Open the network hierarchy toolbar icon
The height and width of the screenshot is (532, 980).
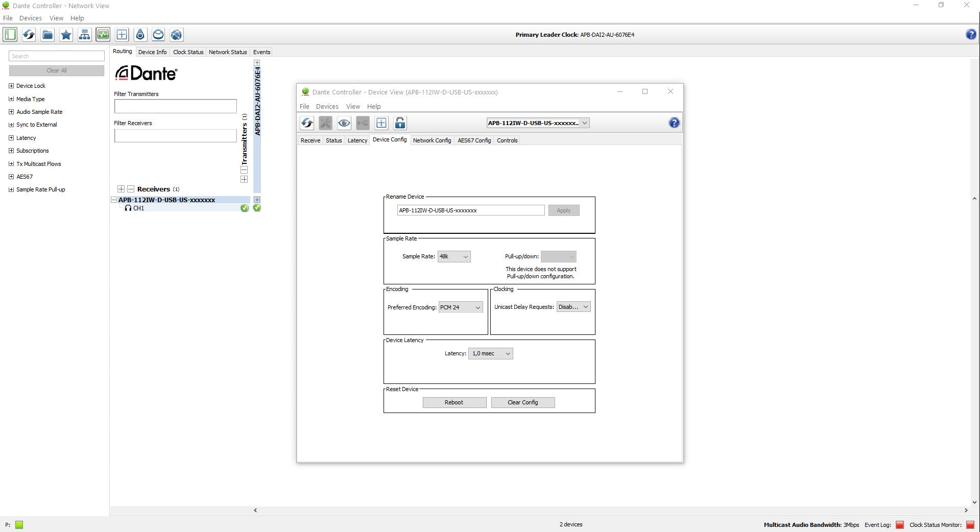[x=84, y=35]
